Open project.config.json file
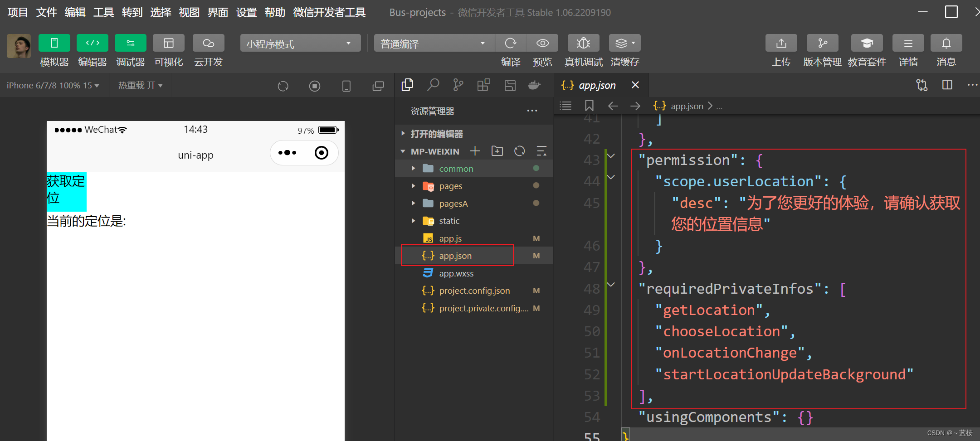Viewport: 980px width, 441px height. click(x=474, y=291)
